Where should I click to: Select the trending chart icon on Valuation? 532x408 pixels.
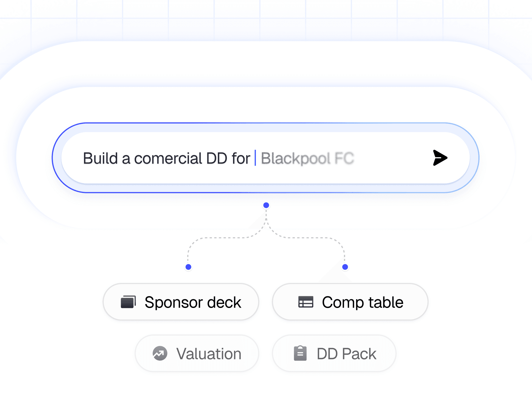pos(160,353)
